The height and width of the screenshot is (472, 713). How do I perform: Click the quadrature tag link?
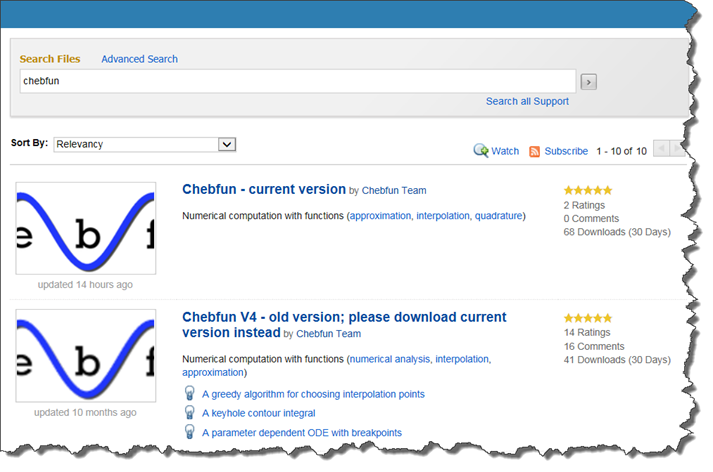(498, 215)
